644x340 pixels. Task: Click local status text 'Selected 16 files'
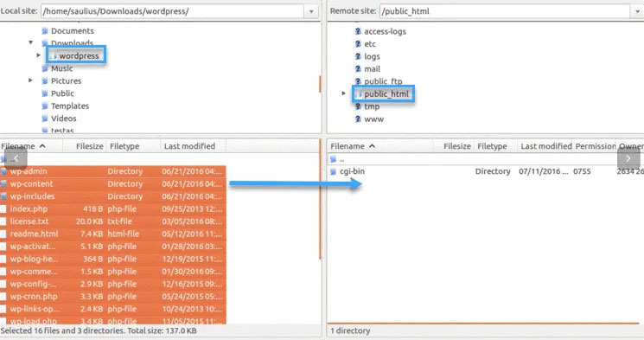tap(99, 330)
